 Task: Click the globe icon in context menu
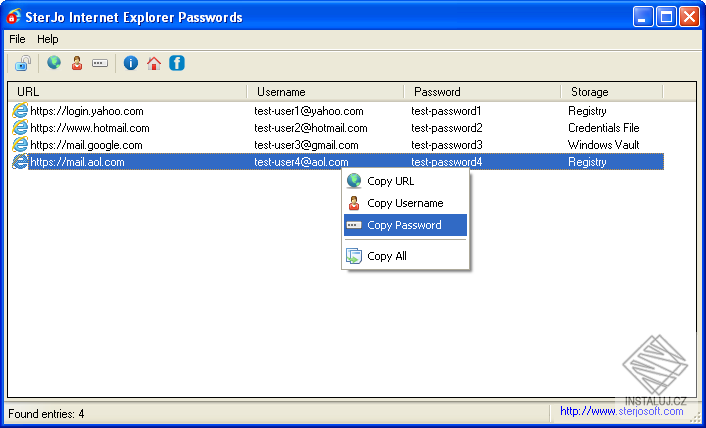(354, 181)
